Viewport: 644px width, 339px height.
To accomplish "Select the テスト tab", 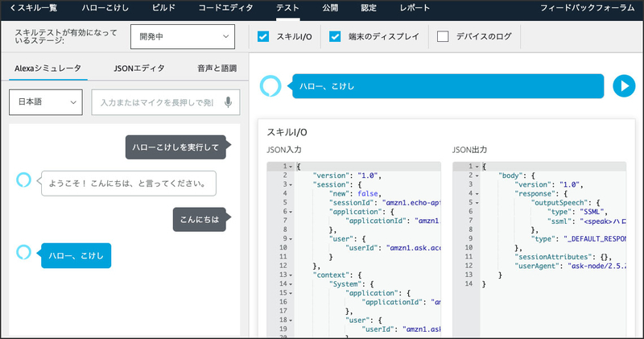I will tap(287, 8).
